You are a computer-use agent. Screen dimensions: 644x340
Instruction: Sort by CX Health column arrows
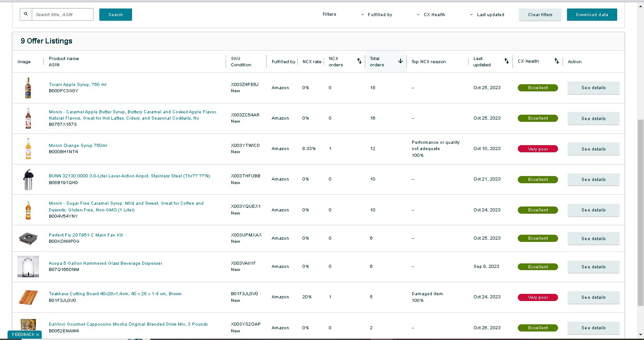tap(557, 61)
